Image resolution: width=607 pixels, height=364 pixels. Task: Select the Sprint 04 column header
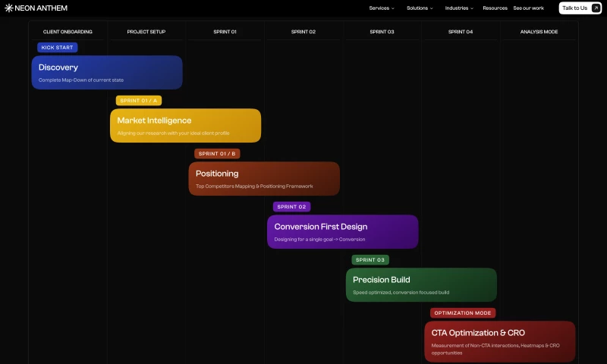(x=461, y=32)
